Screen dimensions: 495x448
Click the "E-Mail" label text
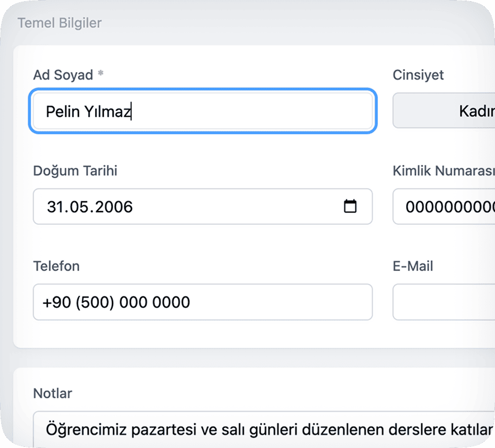(412, 266)
